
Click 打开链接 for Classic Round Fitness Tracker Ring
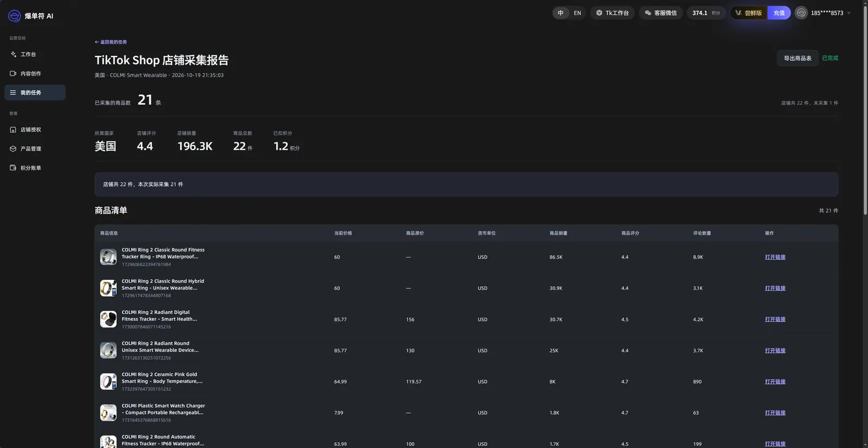pyautogui.click(x=775, y=257)
